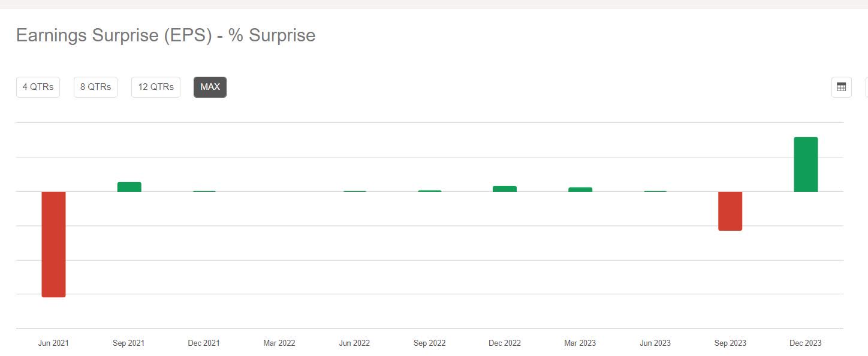Click the Mar 2022 axis label
Image resolution: width=868 pixels, height=356 pixels.
pos(279,343)
